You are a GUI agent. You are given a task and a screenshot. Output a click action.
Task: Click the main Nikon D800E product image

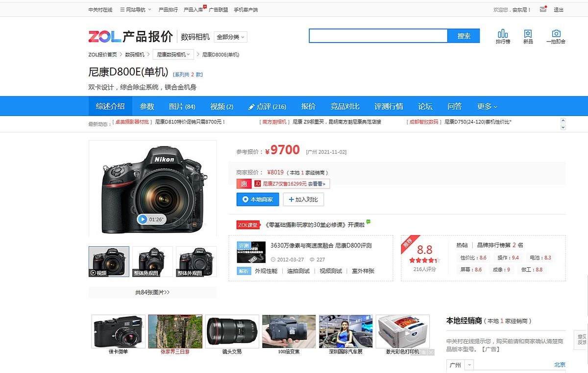click(x=152, y=188)
